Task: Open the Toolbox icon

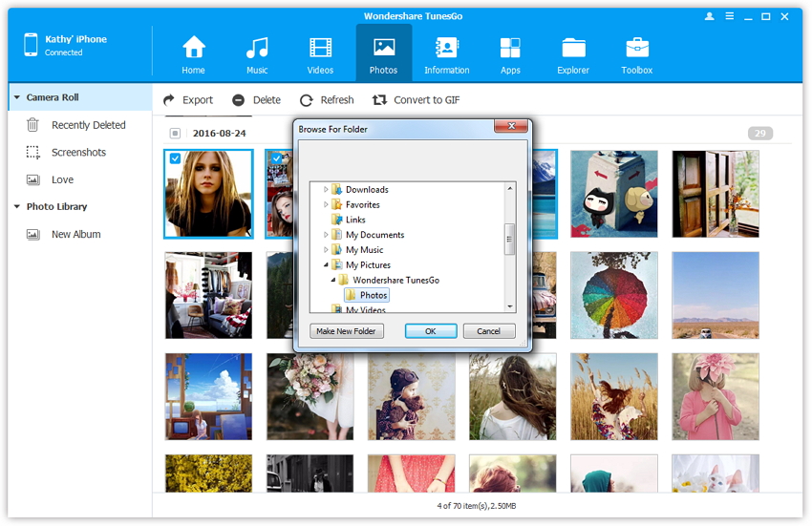Action: (x=637, y=48)
